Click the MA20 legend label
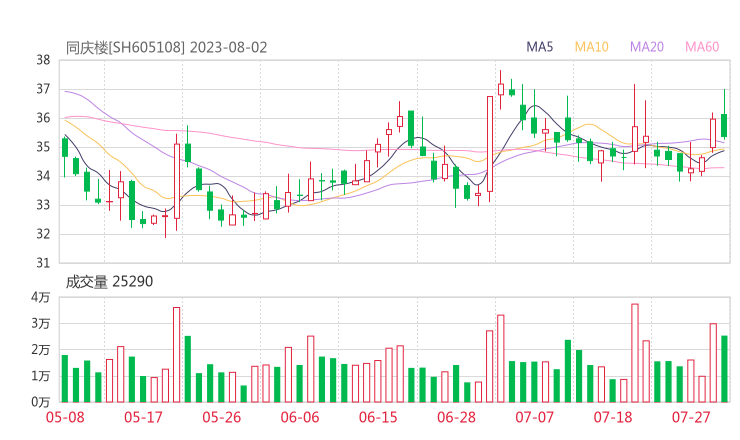740x440 pixels. [x=647, y=47]
